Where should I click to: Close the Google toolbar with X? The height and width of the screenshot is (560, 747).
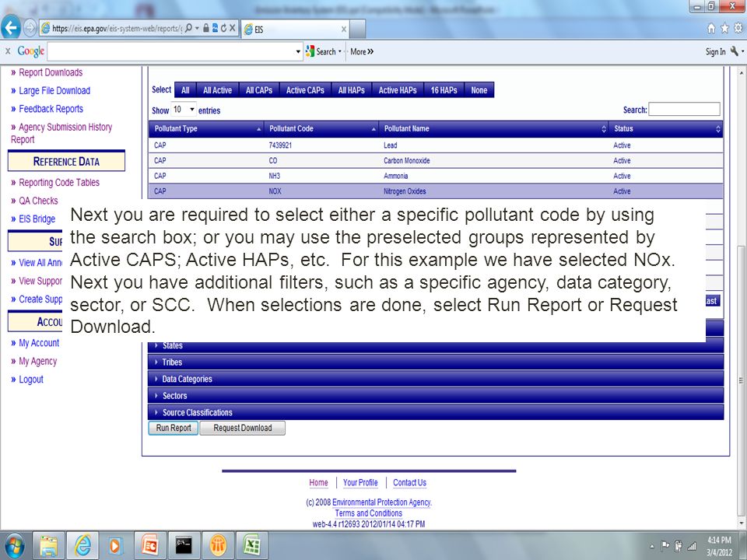pos(8,51)
